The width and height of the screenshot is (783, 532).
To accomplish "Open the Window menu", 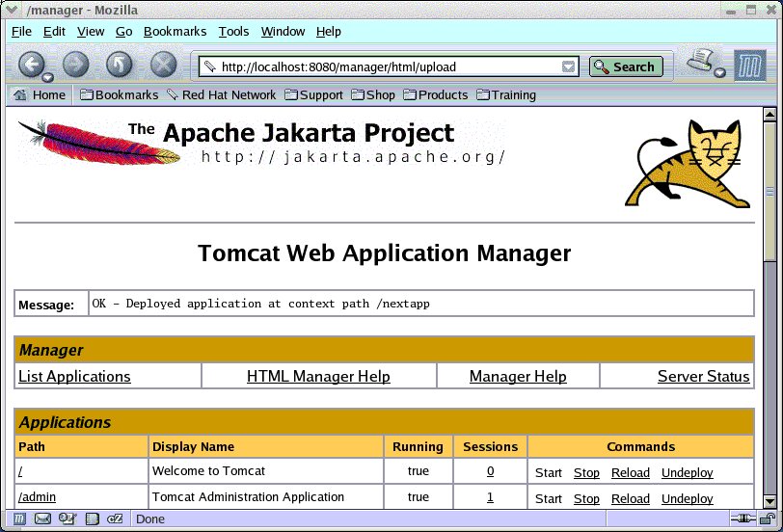I will tap(283, 32).
